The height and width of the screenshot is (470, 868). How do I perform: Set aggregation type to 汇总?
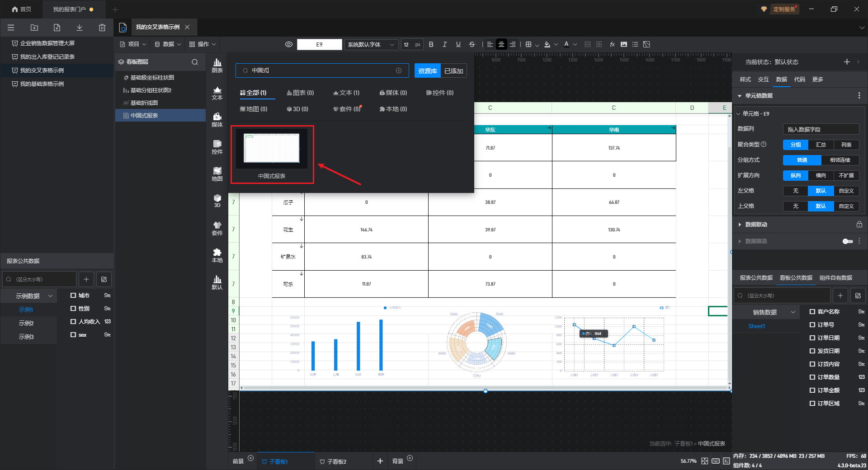821,145
